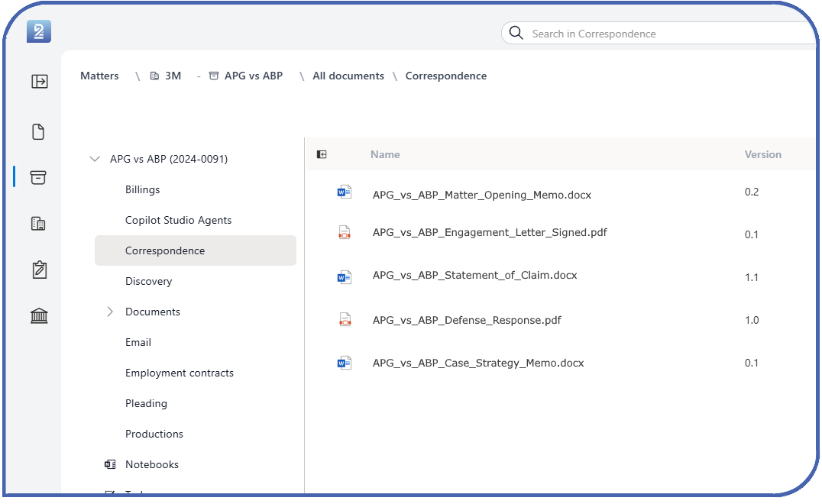The image size is (822, 504).
Task: Click Word icon of Statement_of_Claim.docx
Action: coord(345,277)
